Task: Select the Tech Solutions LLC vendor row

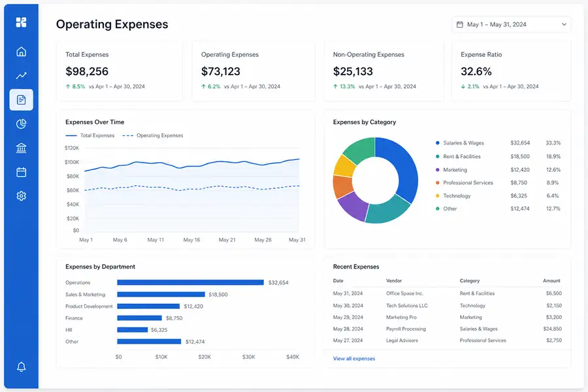Action: point(448,305)
